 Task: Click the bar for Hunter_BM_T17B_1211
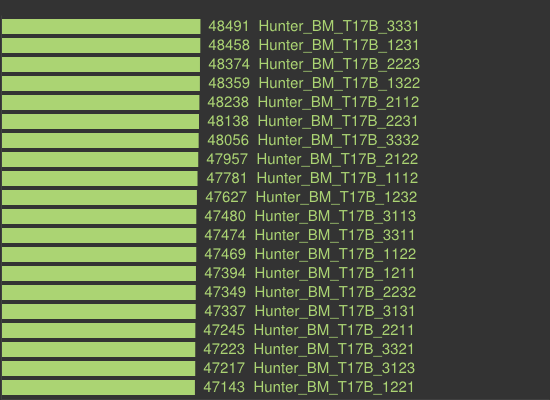[99, 273]
